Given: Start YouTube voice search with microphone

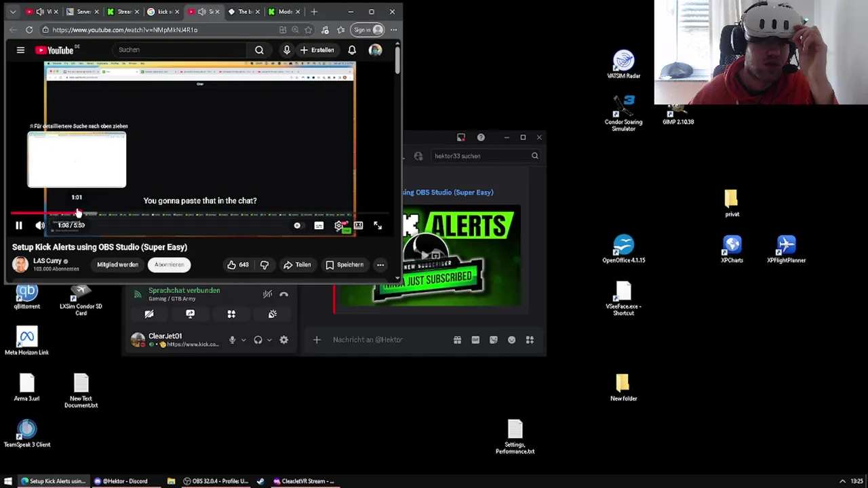Looking at the screenshot, I should (x=287, y=50).
